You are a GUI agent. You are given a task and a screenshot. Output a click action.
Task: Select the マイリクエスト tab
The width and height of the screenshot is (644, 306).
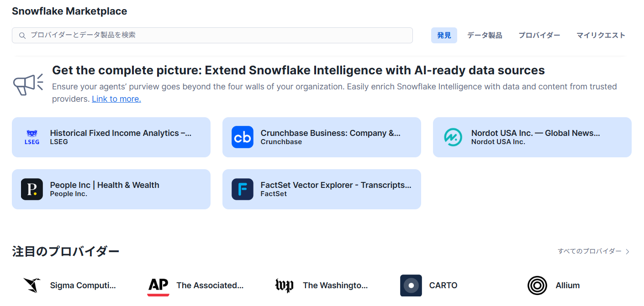tap(601, 36)
